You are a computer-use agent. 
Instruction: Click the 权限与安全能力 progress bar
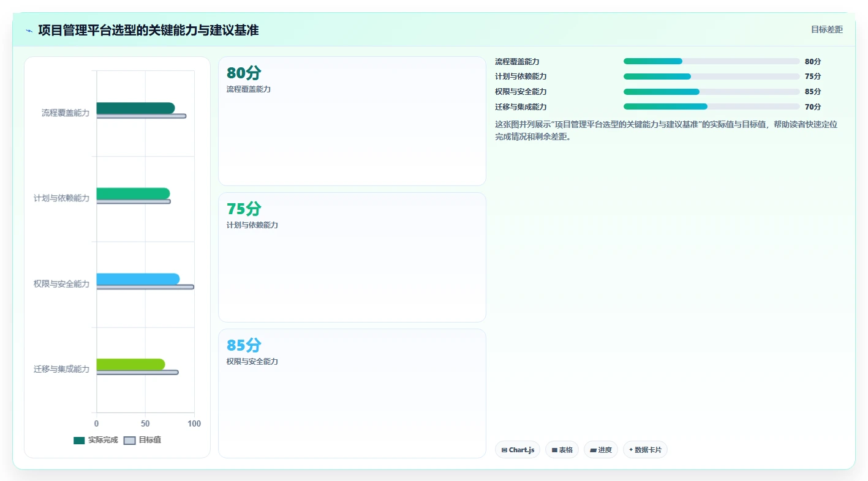pyautogui.click(x=712, y=92)
